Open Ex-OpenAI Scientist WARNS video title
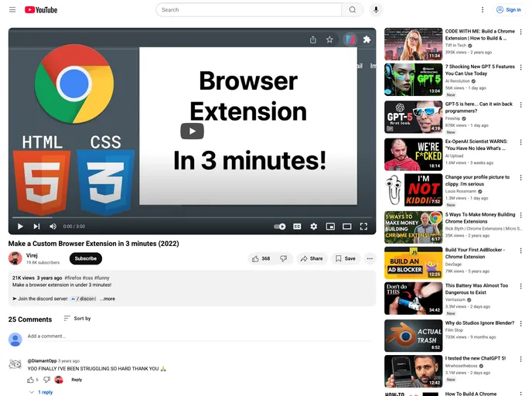Screen dimensions: 532x396 point(476,145)
